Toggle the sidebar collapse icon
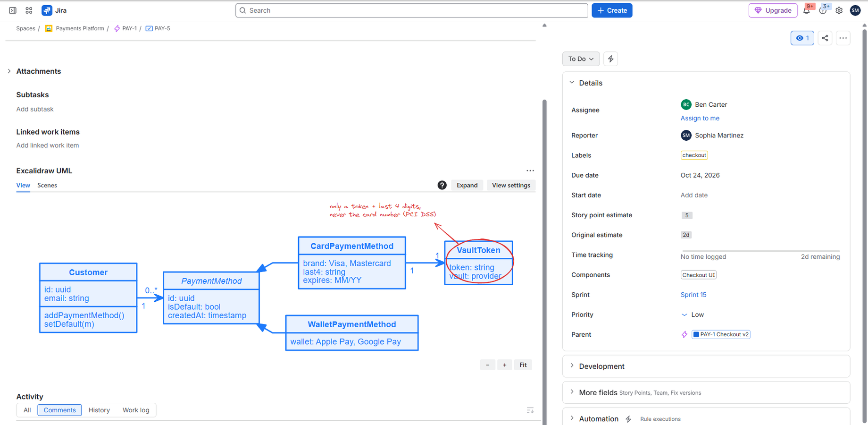This screenshot has width=868, height=425. point(13,10)
